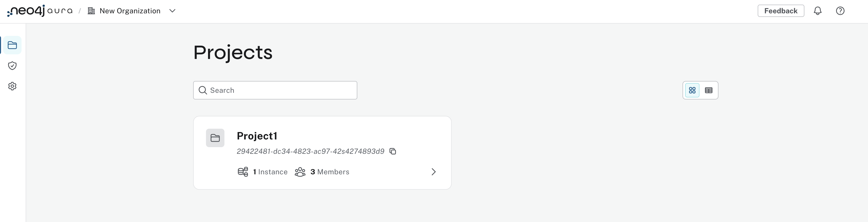Click the Neo4j Aura logo

[40, 11]
